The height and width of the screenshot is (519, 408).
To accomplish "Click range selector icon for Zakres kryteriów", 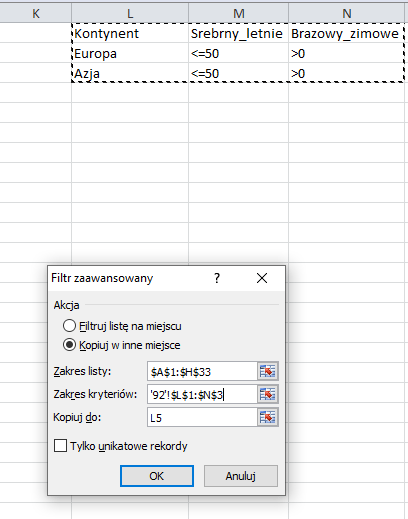I will point(268,394).
